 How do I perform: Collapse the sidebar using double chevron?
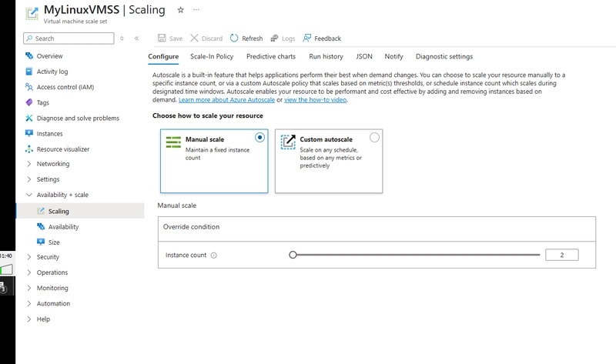[x=136, y=38]
